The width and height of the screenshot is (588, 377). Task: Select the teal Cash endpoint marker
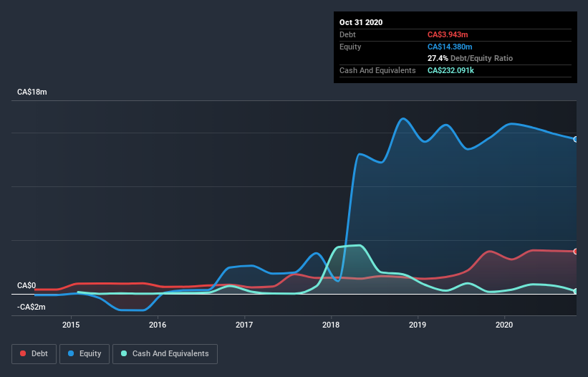pos(576,291)
